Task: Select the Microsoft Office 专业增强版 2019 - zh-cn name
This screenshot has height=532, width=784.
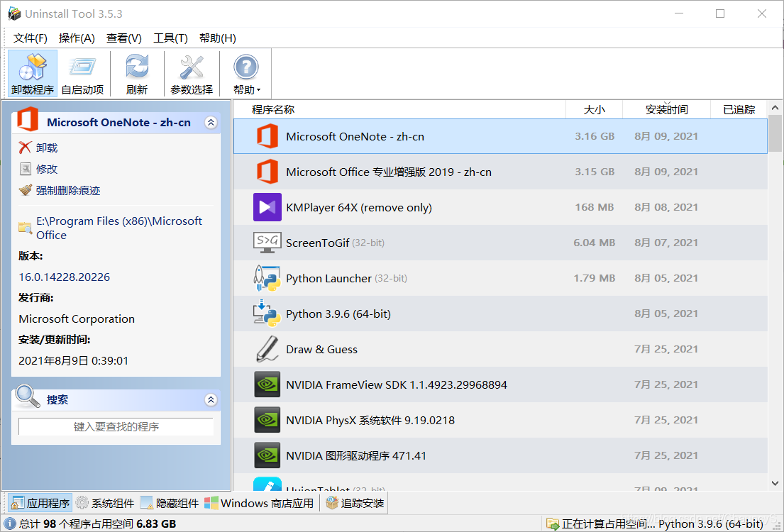Action: [x=389, y=172]
